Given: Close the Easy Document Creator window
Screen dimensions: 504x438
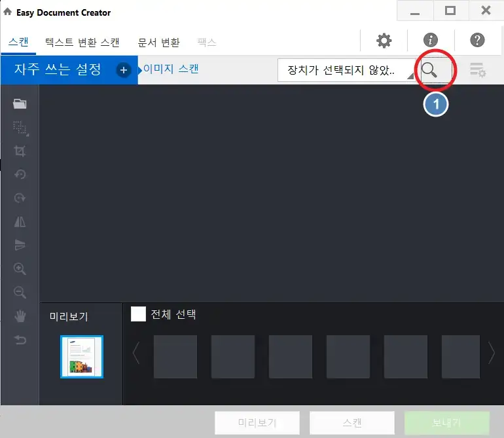Looking at the screenshot, I should [486, 11].
